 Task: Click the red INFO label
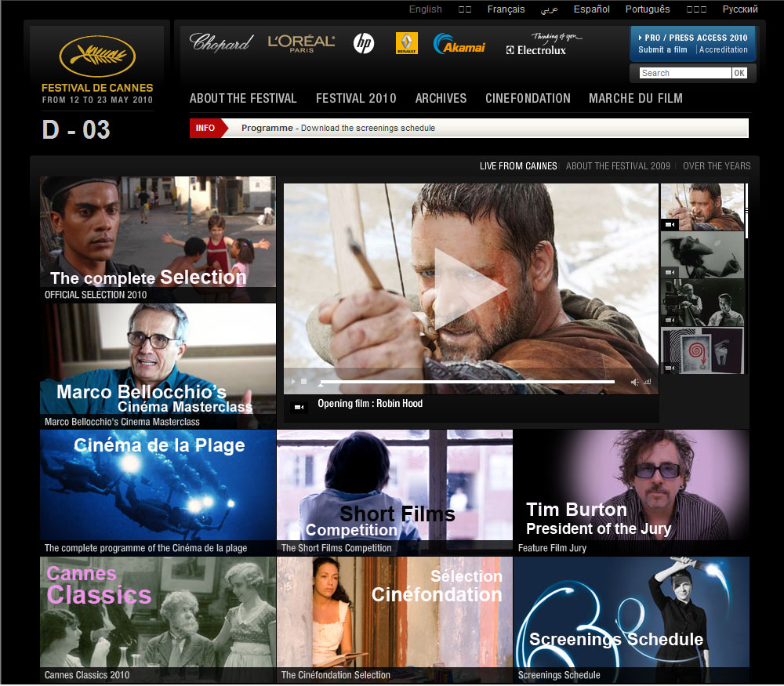205,128
